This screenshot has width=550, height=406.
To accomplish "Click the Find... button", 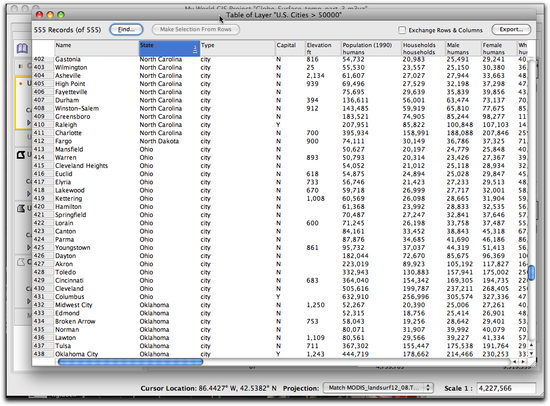I will click(126, 29).
